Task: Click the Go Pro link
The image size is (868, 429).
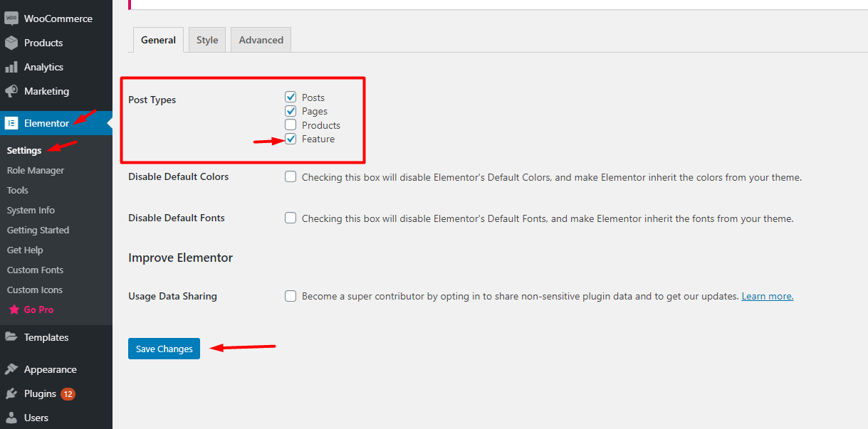Action: tap(38, 309)
